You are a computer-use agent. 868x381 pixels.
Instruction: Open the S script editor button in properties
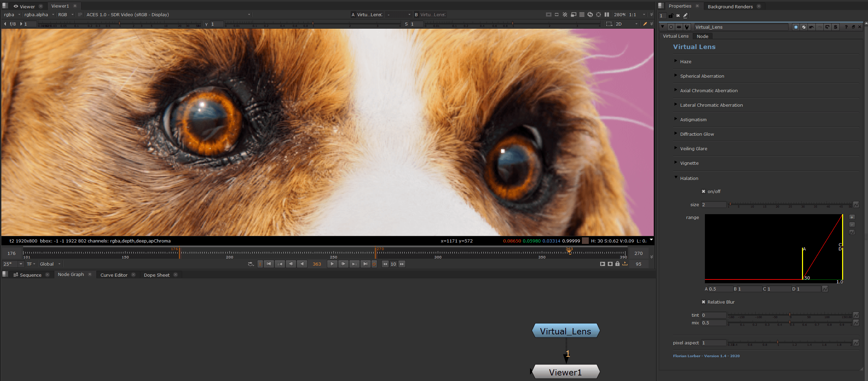pyautogui.click(x=836, y=27)
